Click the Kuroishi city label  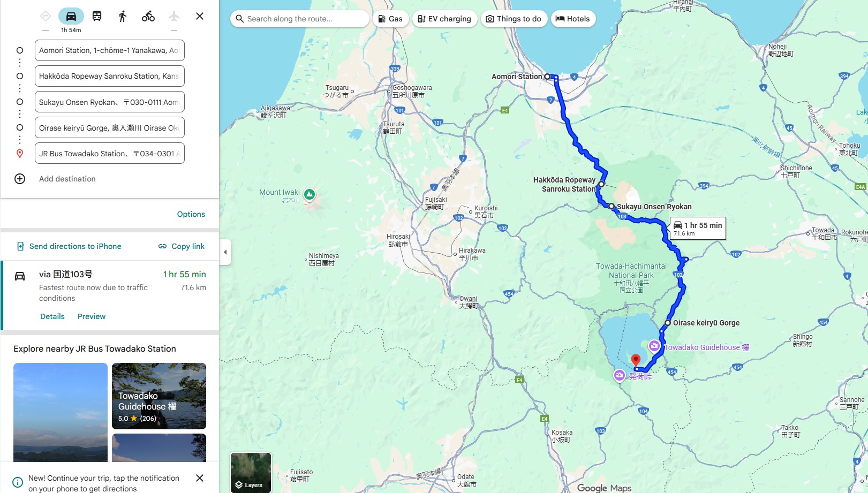click(486, 211)
